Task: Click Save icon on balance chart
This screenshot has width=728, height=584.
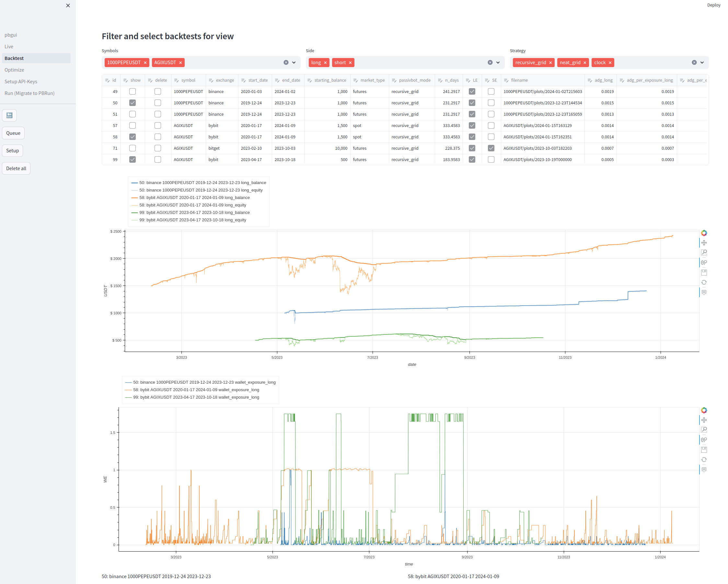Action: click(704, 272)
